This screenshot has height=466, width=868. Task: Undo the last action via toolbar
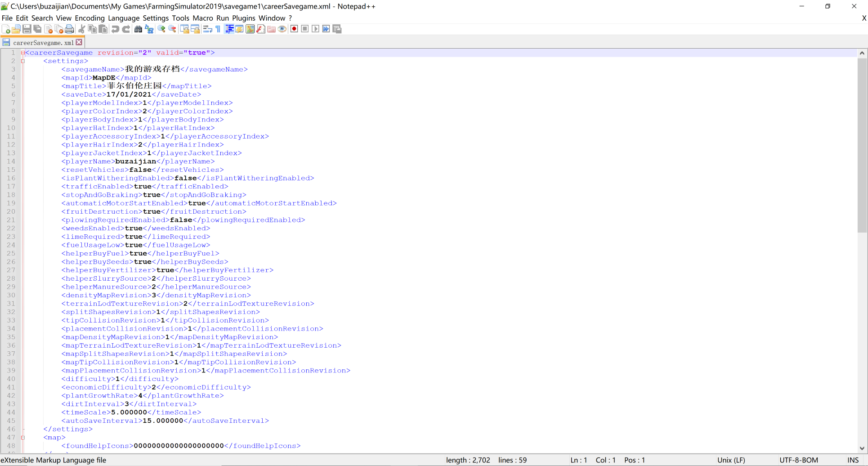tap(116, 29)
